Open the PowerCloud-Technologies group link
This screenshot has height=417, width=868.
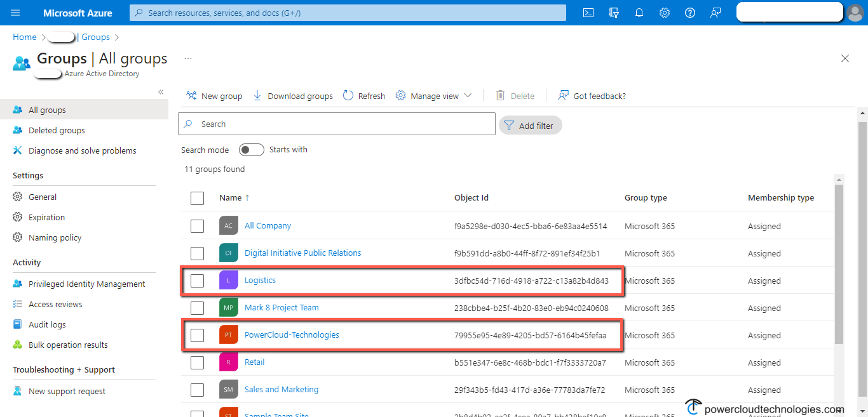click(292, 334)
